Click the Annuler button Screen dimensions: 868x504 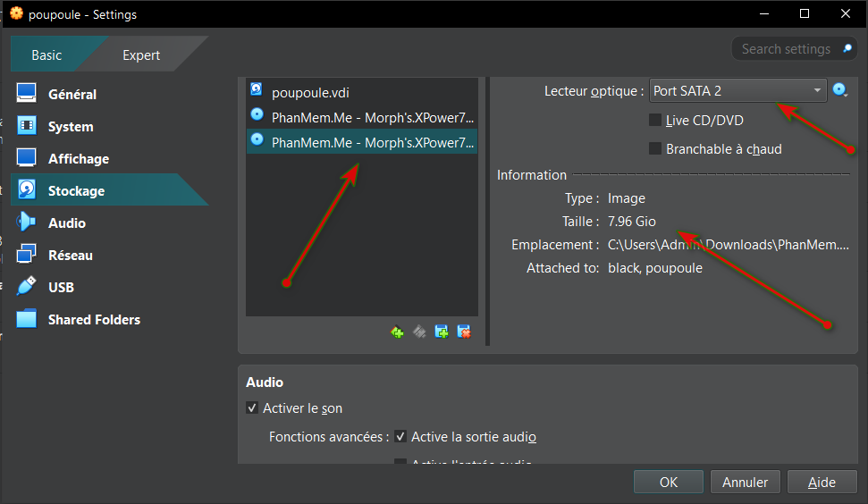(x=745, y=482)
